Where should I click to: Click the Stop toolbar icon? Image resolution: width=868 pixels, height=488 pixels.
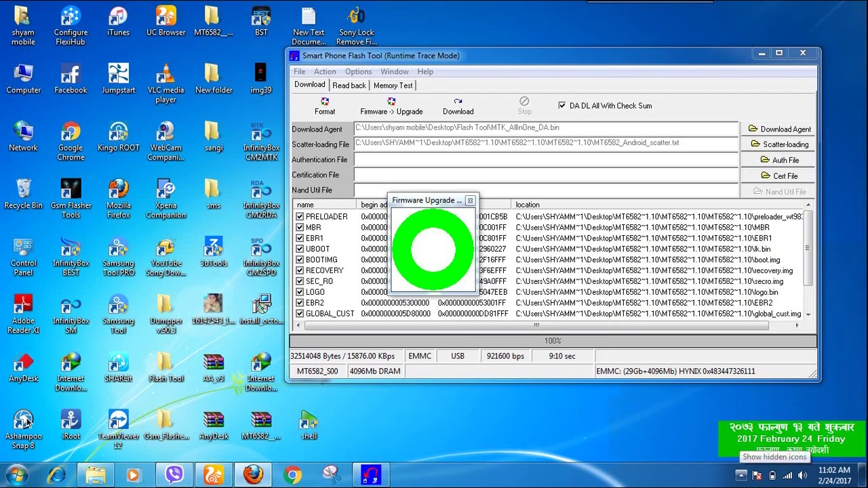tap(524, 106)
